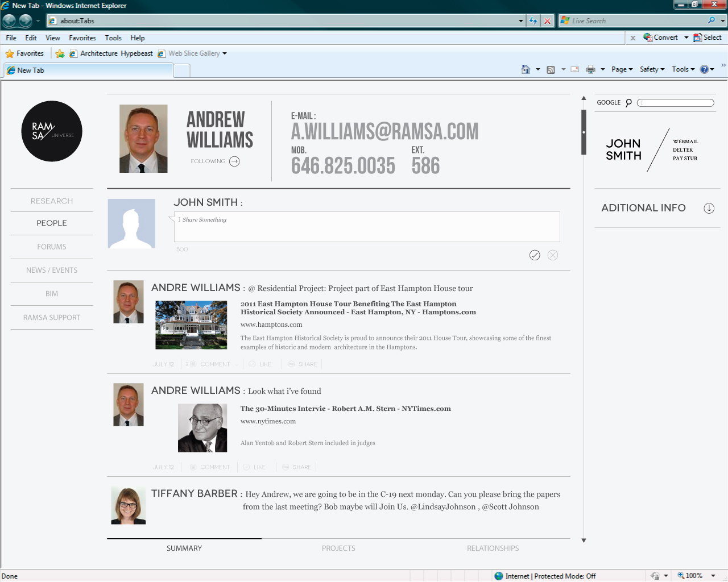Open the Page menu dropdown
This screenshot has height=582, width=728.
(x=622, y=69)
